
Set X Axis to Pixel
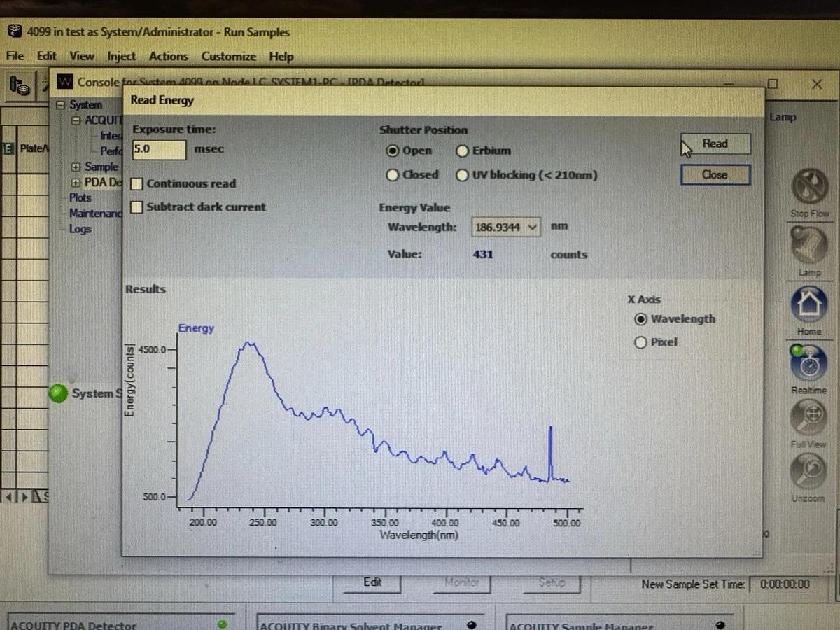pos(640,342)
